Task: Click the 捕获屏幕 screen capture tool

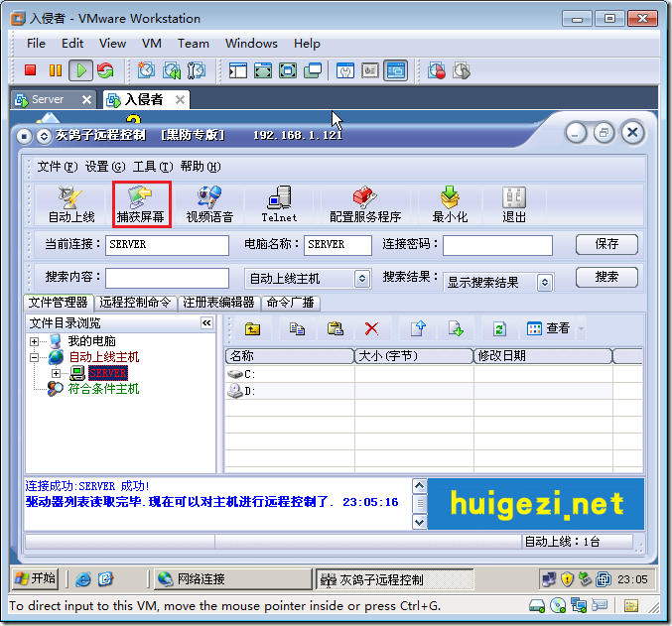Action: coord(141,204)
